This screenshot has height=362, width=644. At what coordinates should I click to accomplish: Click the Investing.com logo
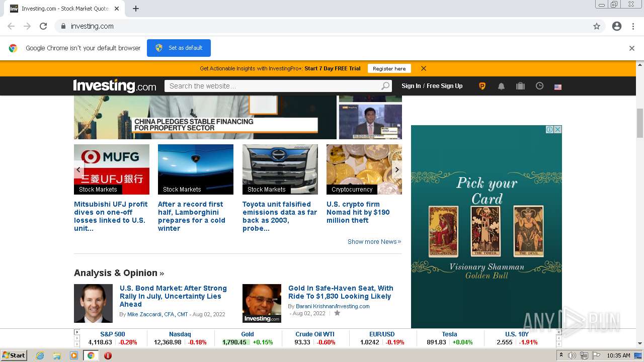click(115, 86)
